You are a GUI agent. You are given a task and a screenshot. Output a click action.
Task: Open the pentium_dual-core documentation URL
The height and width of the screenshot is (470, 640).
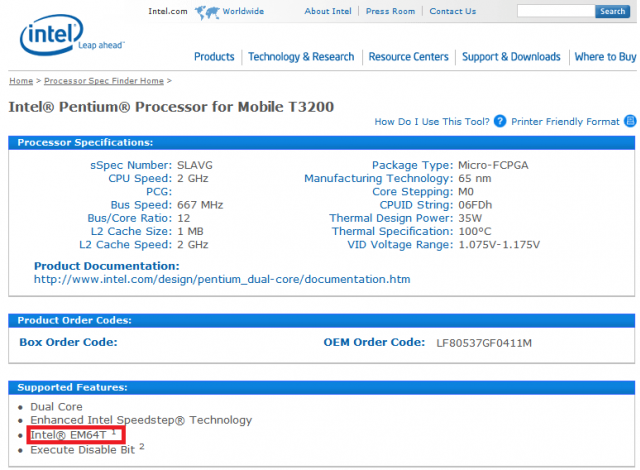[x=222, y=279]
